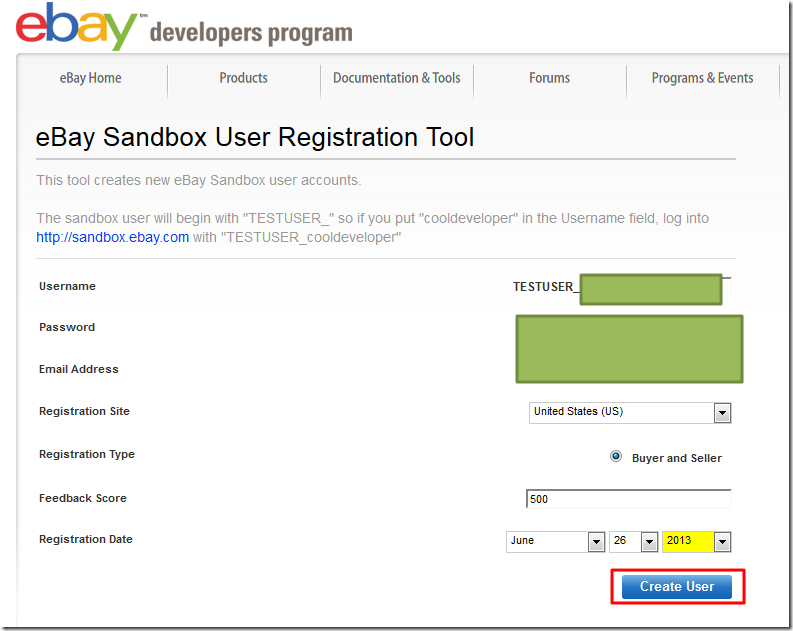Click the 'eBay Sandbox User Registration Tool' heading
Screen dimensions: 793x631
[x=255, y=137]
